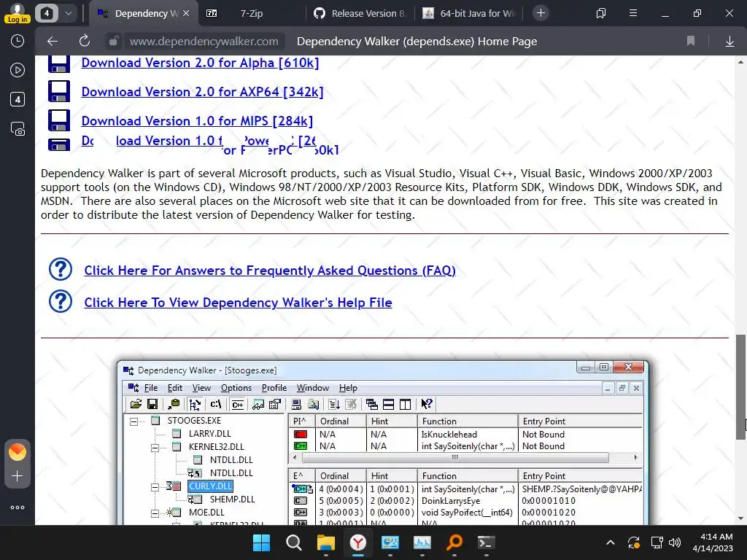Open the Windows Start menu
Viewport: 747px width, 560px height.
coord(261,542)
